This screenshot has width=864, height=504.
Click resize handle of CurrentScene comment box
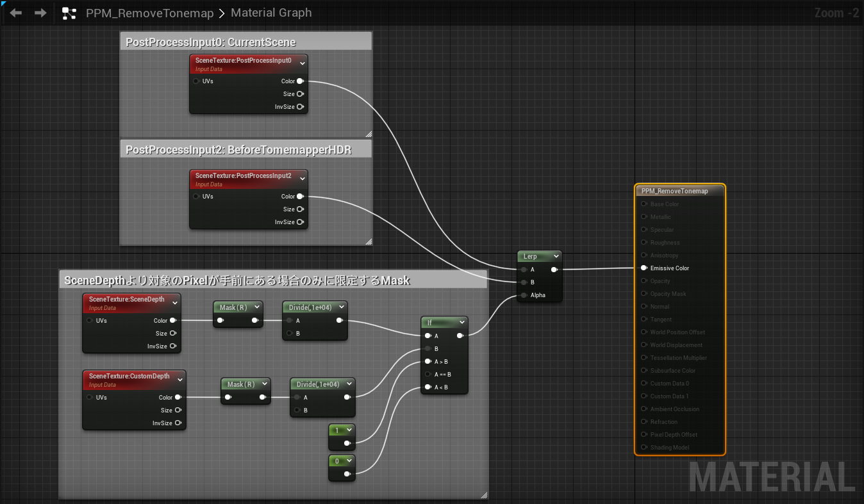coord(369,134)
